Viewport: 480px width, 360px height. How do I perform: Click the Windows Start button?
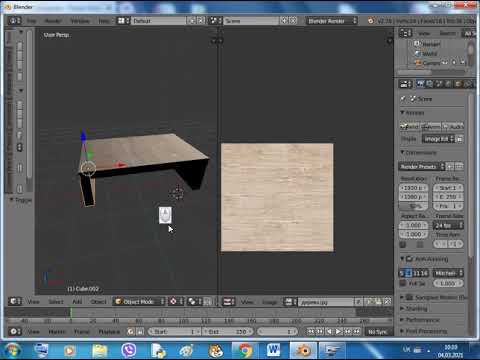tap(12, 350)
